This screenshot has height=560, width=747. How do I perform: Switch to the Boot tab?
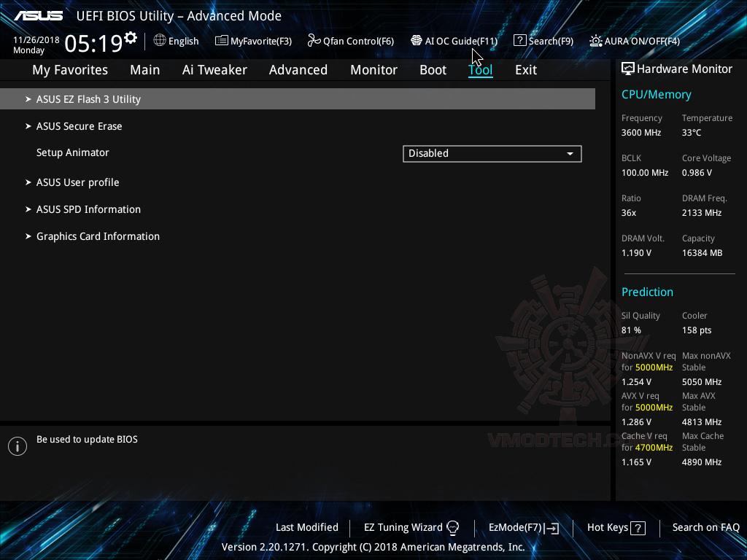pos(433,70)
